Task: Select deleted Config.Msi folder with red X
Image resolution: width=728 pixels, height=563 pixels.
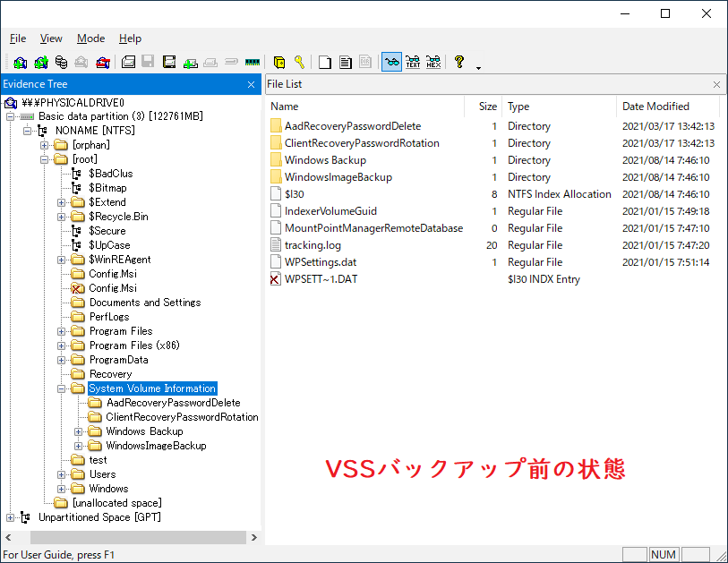Action: pos(113,288)
